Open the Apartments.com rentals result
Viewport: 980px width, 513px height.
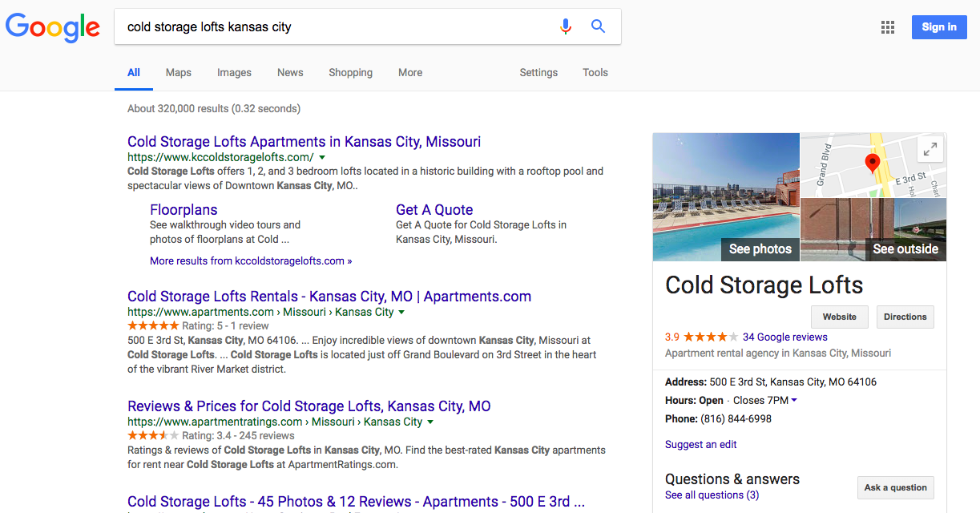point(329,297)
